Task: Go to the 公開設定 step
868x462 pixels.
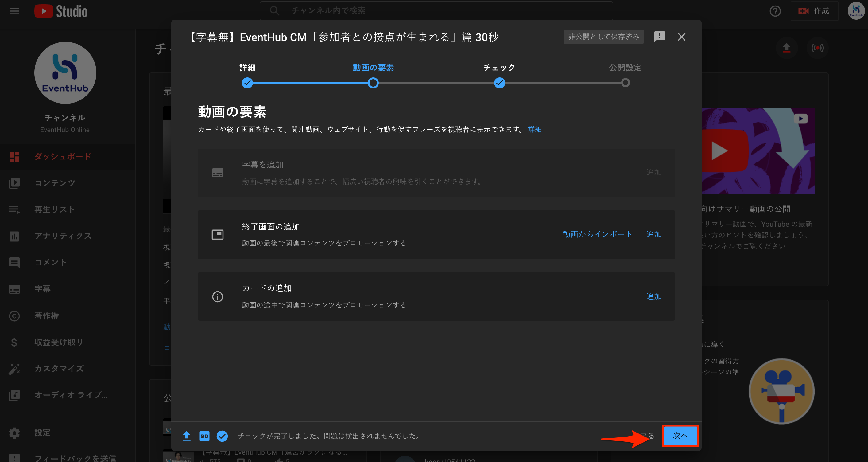Action: click(x=626, y=76)
